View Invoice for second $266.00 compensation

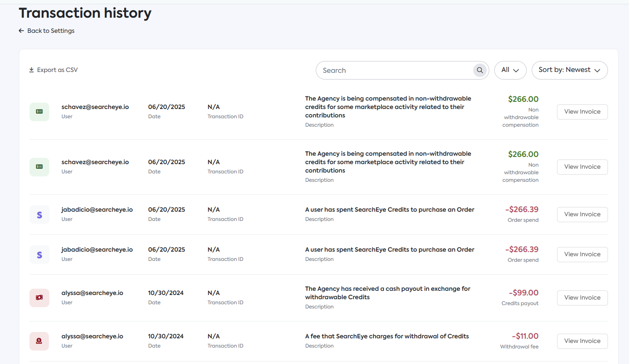coord(582,167)
